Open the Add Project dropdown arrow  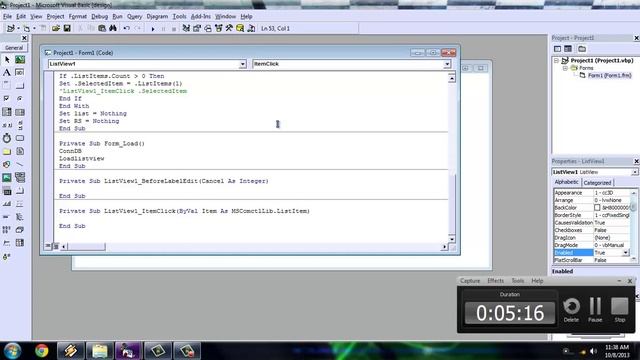18,28
